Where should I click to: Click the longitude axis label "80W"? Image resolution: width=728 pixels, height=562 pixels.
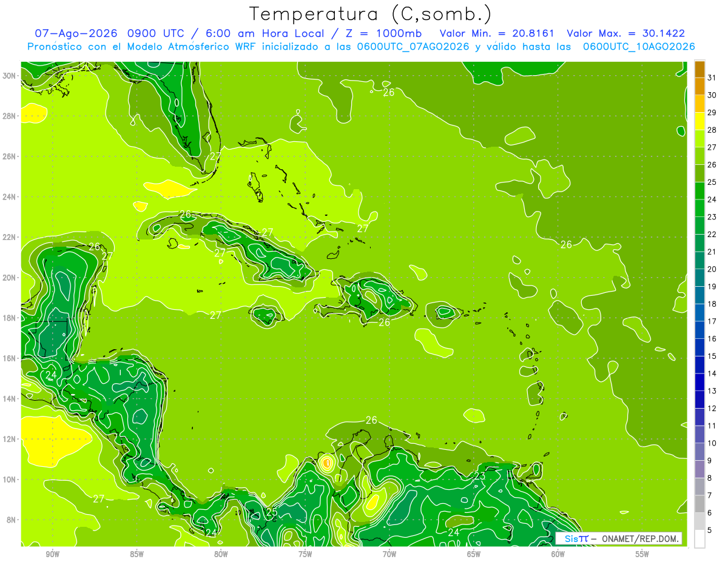click(x=221, y=554)
